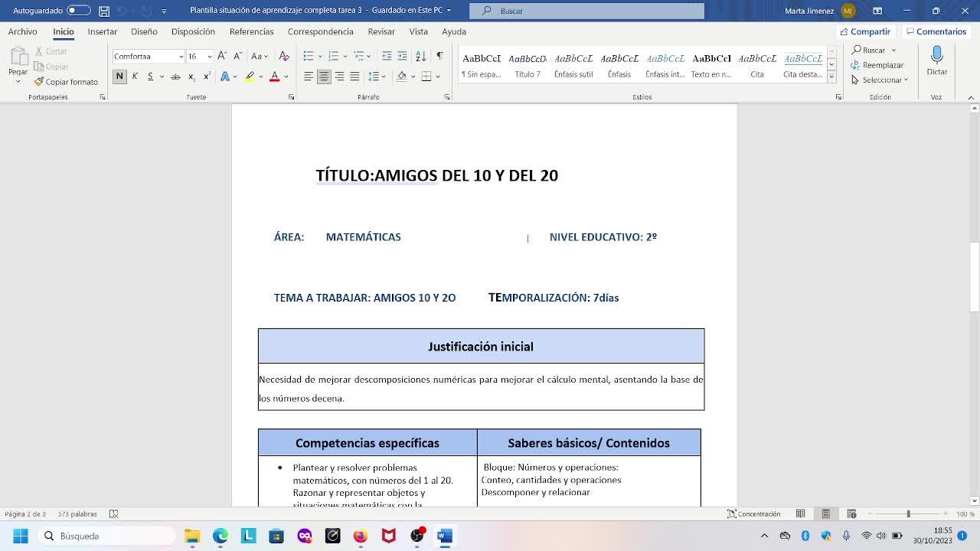Open the font size dropdown
The height and width of the screenshot is (551, 980).
209,57
